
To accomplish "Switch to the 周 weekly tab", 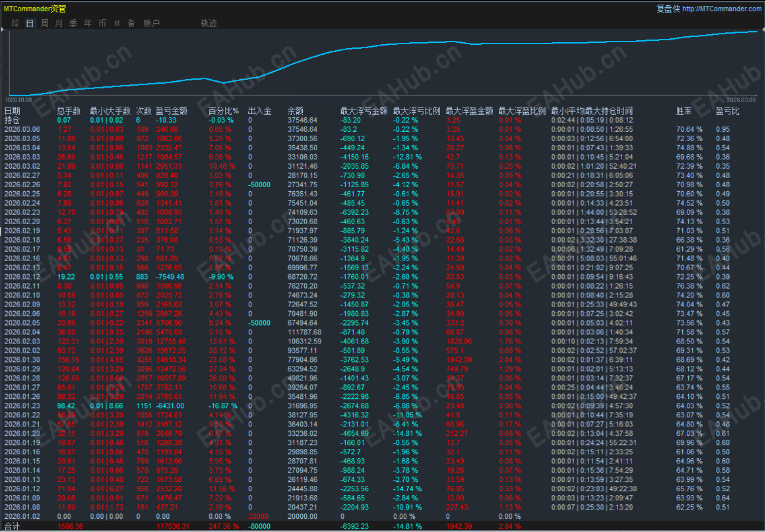I will [x=44, y=23].
